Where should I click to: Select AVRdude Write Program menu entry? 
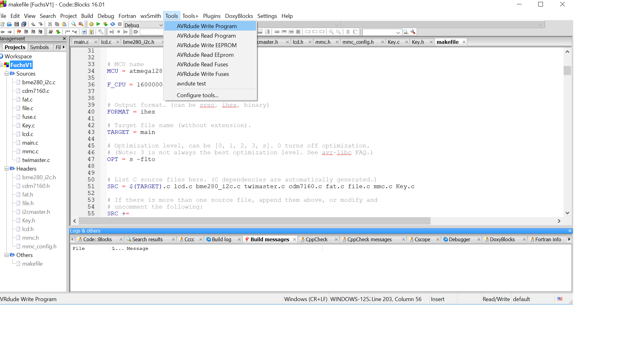pyautogui.click(x=210, y=26)
